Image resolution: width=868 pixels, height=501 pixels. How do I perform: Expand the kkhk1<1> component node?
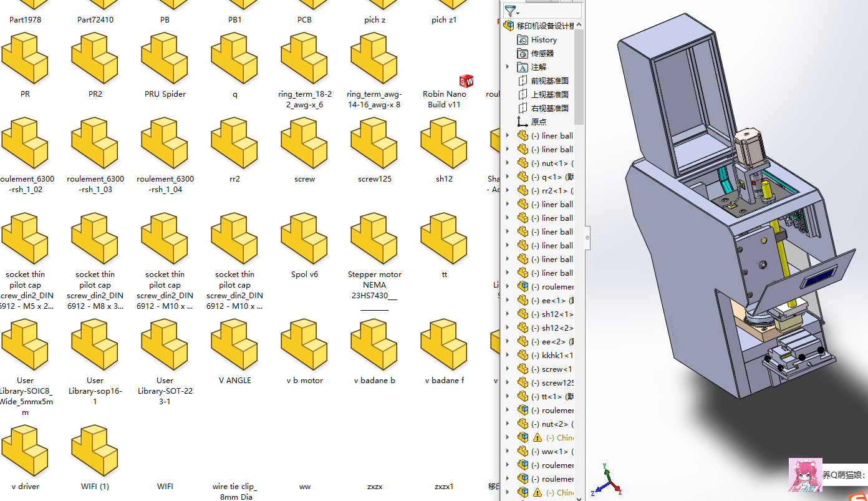pos(508,356)
